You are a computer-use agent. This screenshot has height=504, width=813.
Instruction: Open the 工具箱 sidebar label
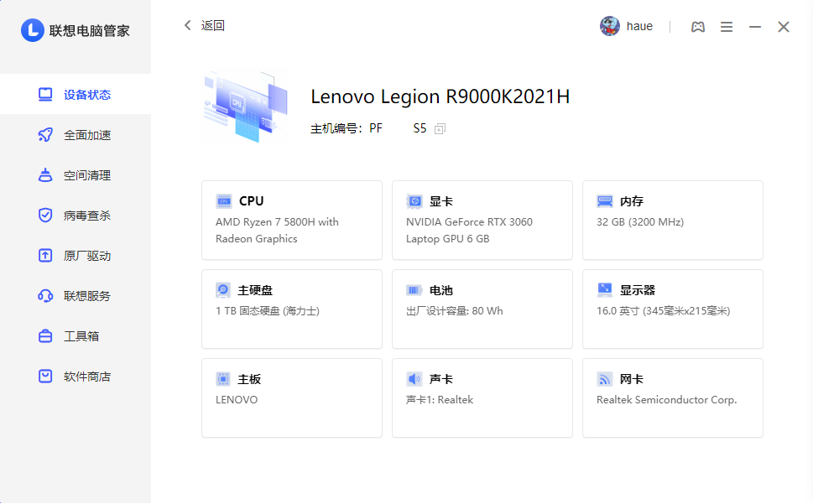(x=81, y=336)
